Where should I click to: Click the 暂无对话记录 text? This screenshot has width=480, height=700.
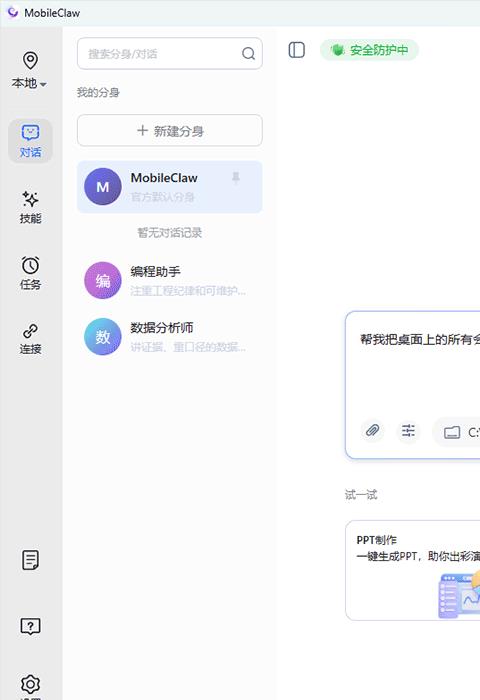pyautogui.click(x=170, y=233)
